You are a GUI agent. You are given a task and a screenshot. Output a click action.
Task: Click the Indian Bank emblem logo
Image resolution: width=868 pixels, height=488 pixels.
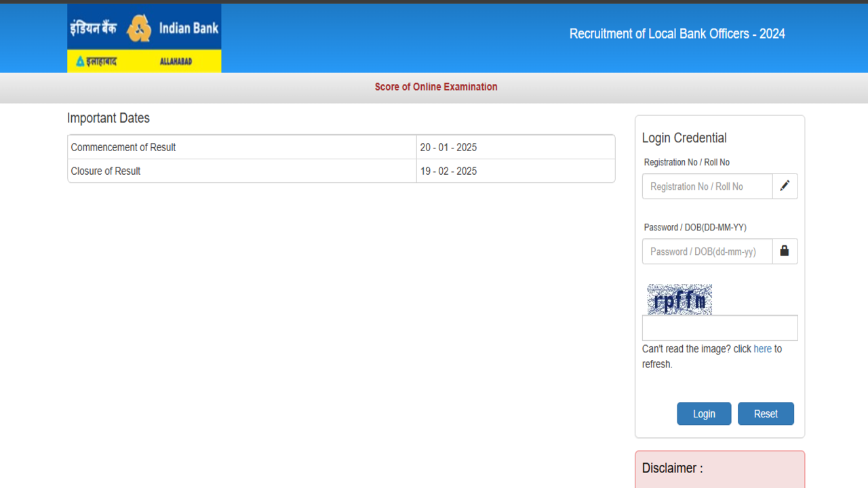139,28
